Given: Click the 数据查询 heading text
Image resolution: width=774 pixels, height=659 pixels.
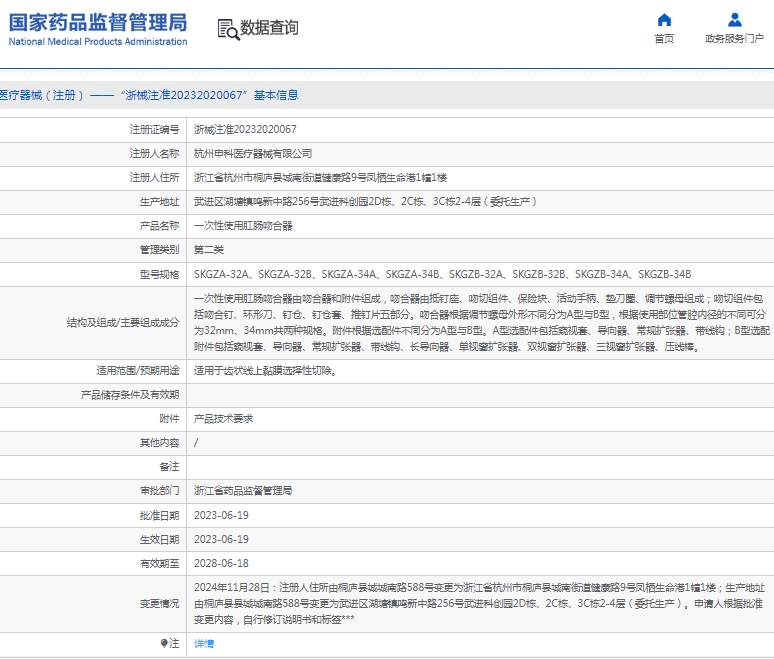Looking at the screenshot, I should point(270,28).
